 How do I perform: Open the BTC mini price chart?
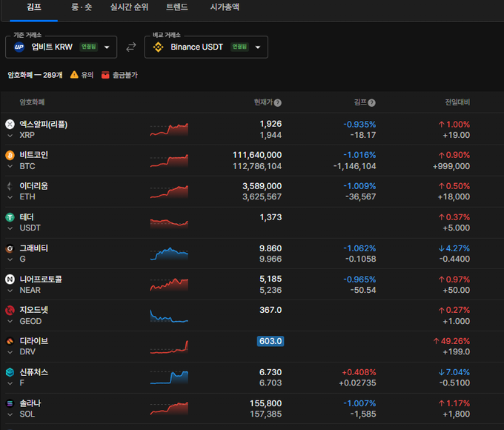pyautogui.click(x=170, y=160)
